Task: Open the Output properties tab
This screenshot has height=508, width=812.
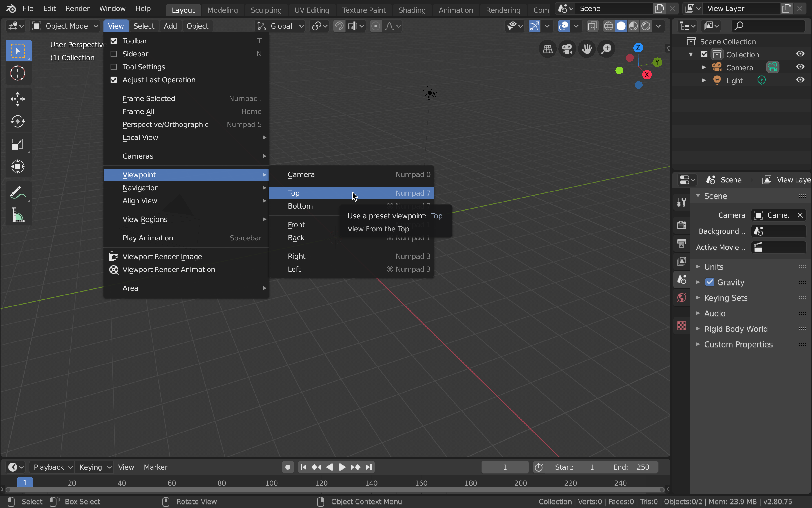Action: 681,243
